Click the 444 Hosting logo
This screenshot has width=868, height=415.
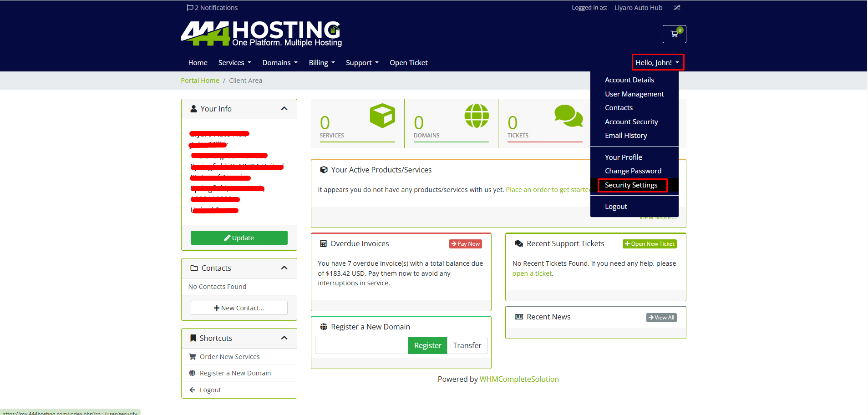tap(261, 34)
